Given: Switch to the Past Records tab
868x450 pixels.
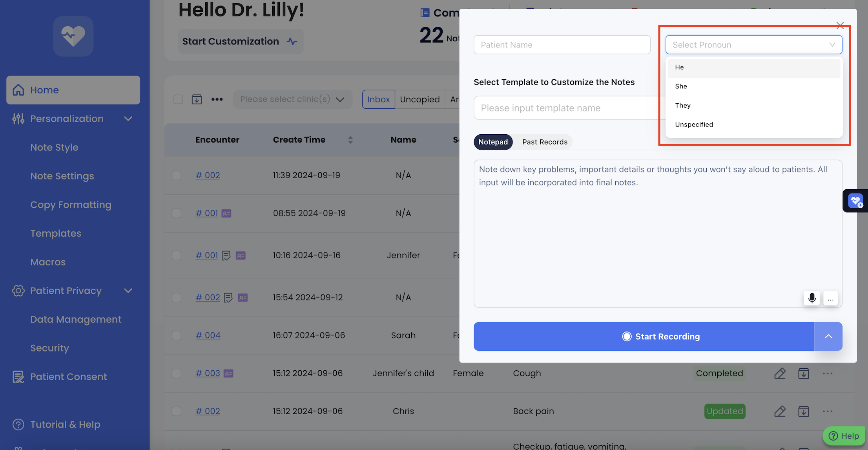Looking at the screenshot, I should click(x=545, y=142).
